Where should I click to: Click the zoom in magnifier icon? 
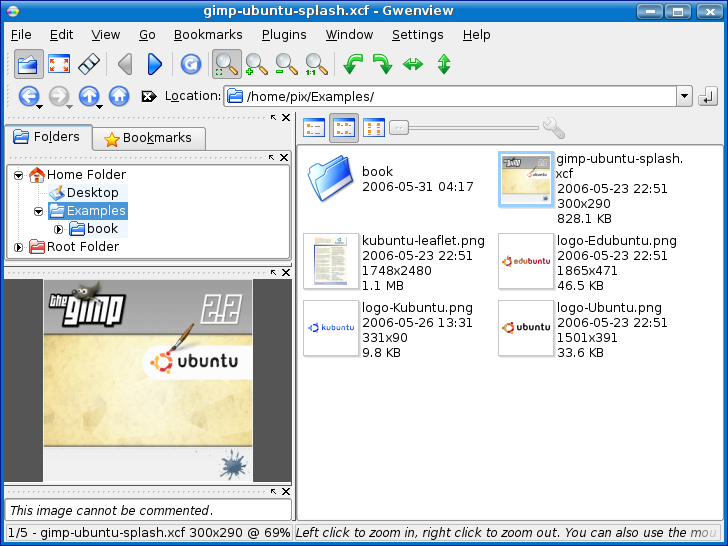coord(256,65)
